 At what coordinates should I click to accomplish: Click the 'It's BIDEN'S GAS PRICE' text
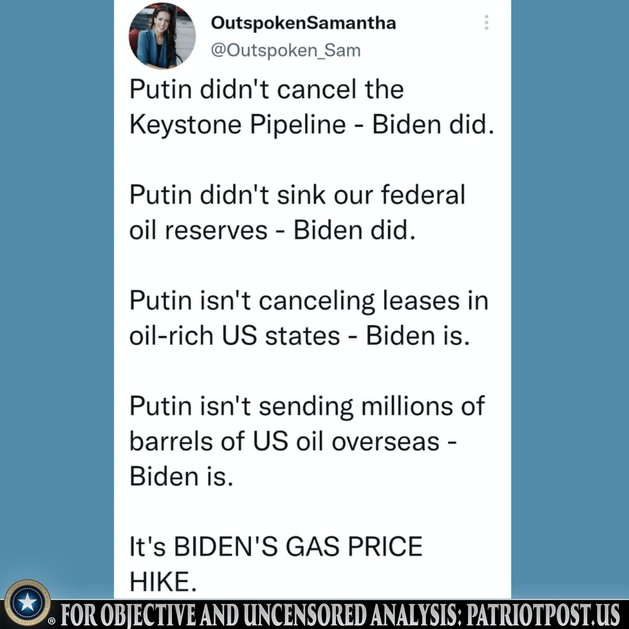pos(276,547)
